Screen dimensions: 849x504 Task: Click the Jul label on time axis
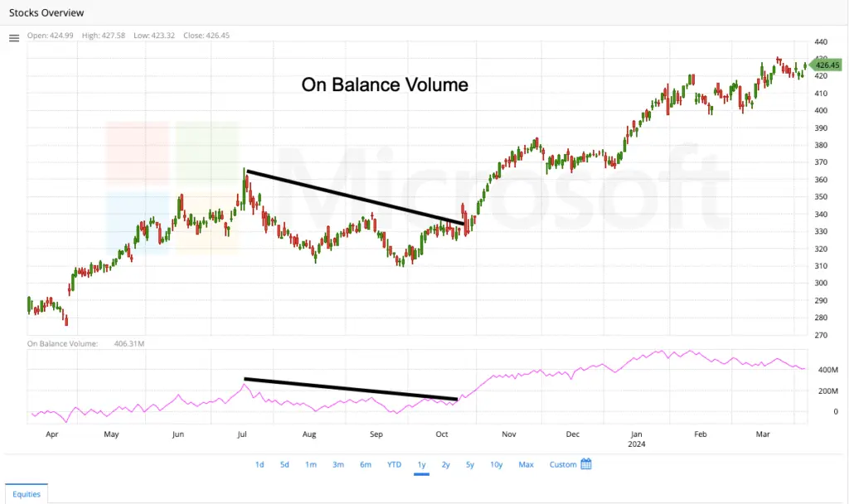(x=242, y=434)
